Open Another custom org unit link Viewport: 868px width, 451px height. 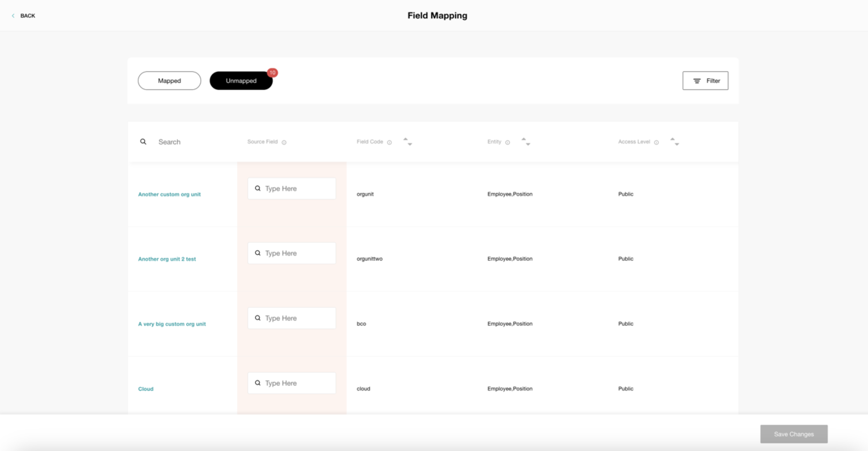(x=169, y=194)
